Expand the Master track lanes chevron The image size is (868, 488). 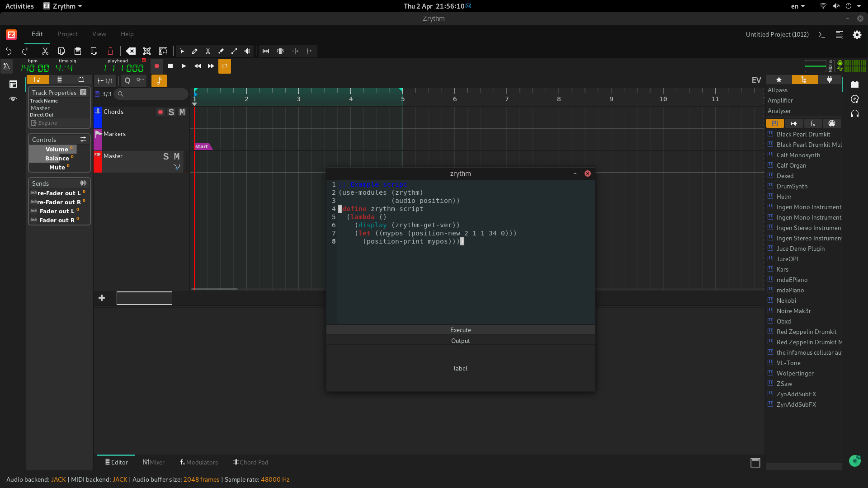177,167
